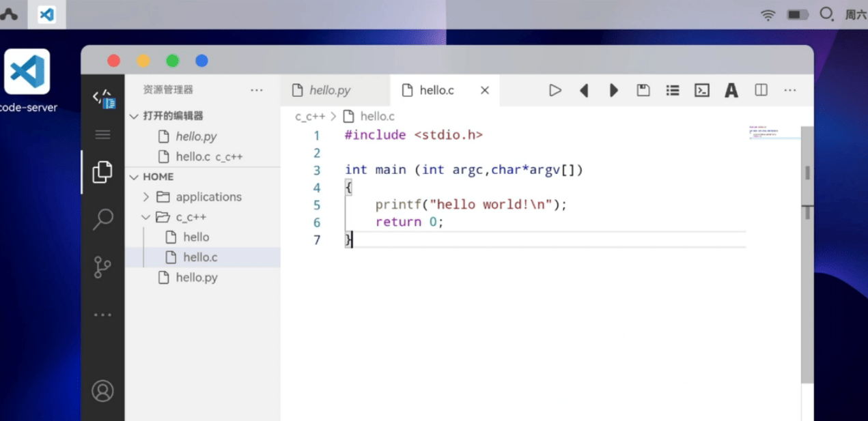Screen dimensions: 868x421
Task: Open the terminal icon in editor toolbar
Action: pos(701,90)
